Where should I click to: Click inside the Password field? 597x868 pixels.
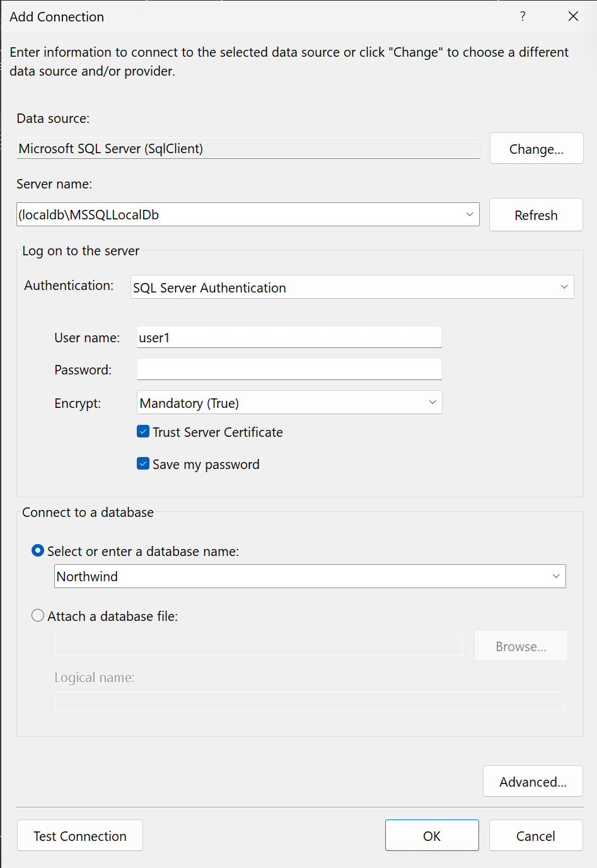point(289,369)
